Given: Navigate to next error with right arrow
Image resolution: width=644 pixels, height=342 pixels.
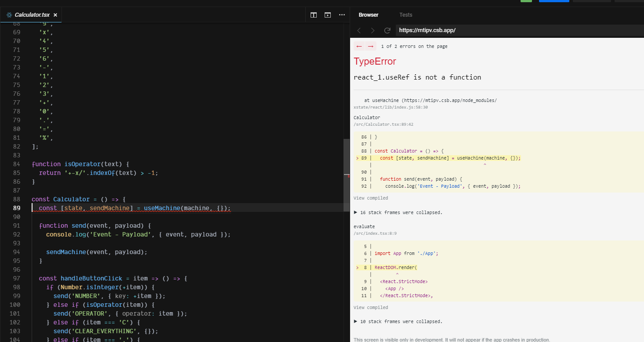Looking at the screenshot, I should pos(369,46).
